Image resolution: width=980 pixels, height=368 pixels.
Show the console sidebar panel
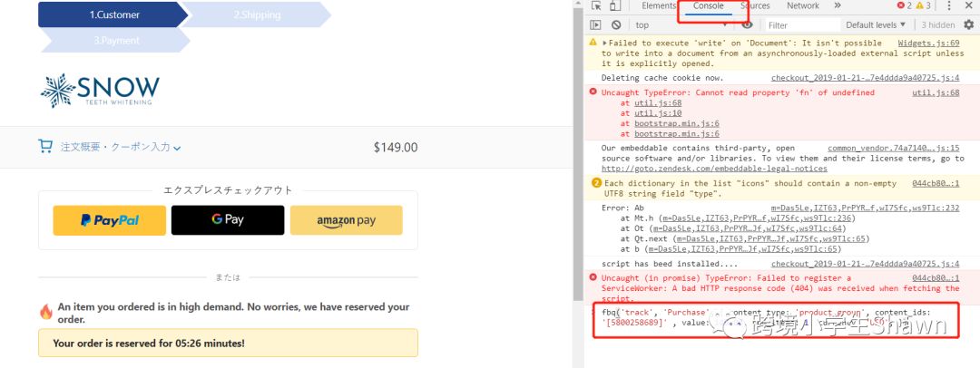(596, 25)
